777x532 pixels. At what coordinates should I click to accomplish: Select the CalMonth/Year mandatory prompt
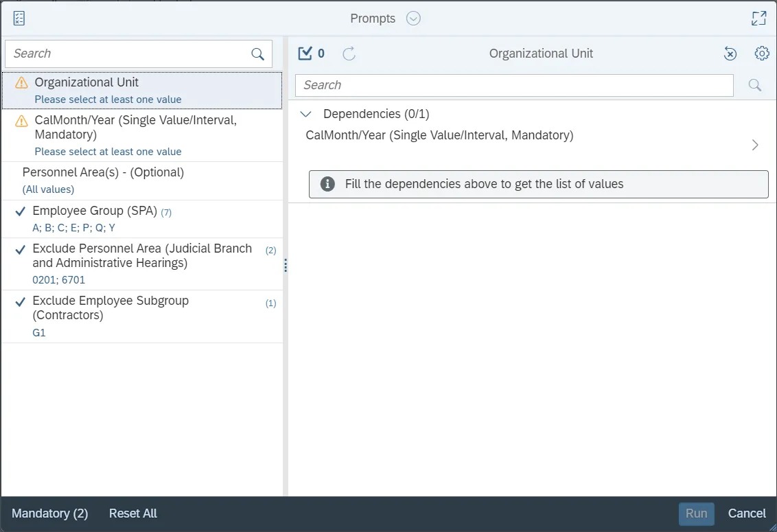(x=141, y=135)
